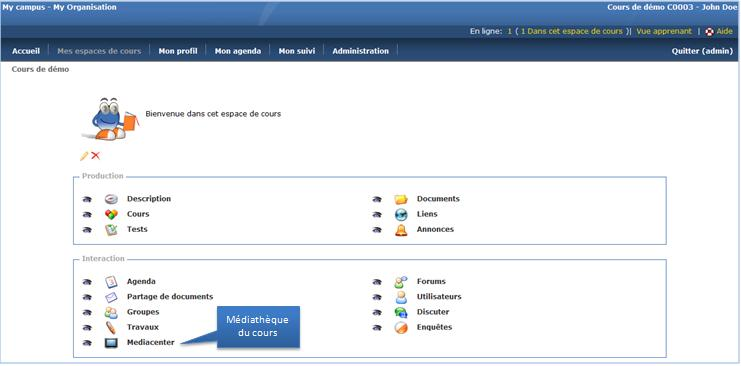Viewport: 741px width, 366px height.
Task: Toggle visibility eye for Annonces
Action: tap(377, 230)
